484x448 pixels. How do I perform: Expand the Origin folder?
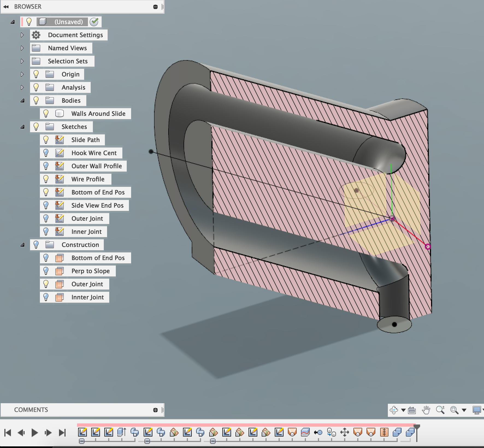(22, 74)
